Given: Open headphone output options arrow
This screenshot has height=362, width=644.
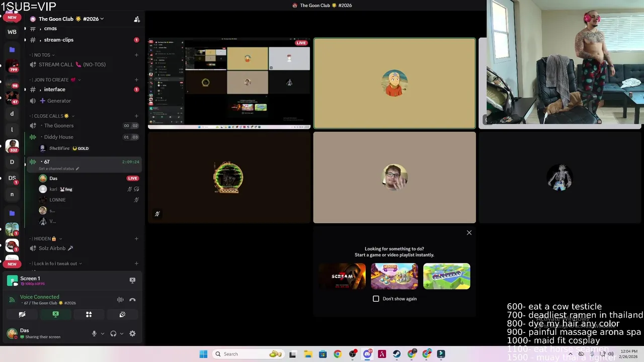Looking at the screenshot, I should (122, 333).
